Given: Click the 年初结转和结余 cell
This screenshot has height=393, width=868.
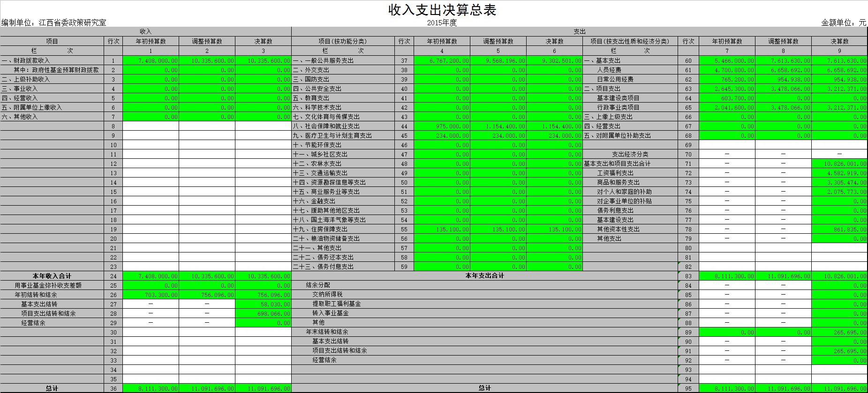Looking at the screenshot, I should pos(52,295).
